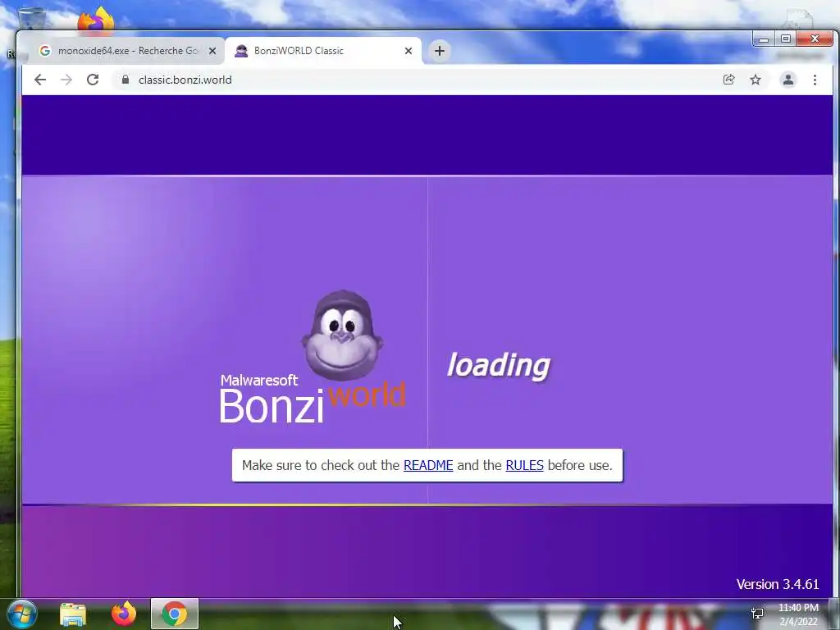Go back using the browser back arrow
This screenshot has width=840, height=630.
(40, 80)
